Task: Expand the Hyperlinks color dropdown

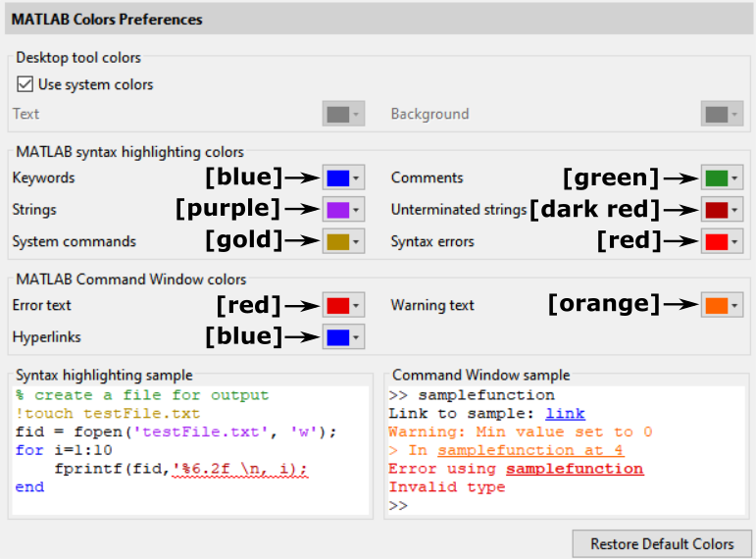Action: click(x=343, y=337)
